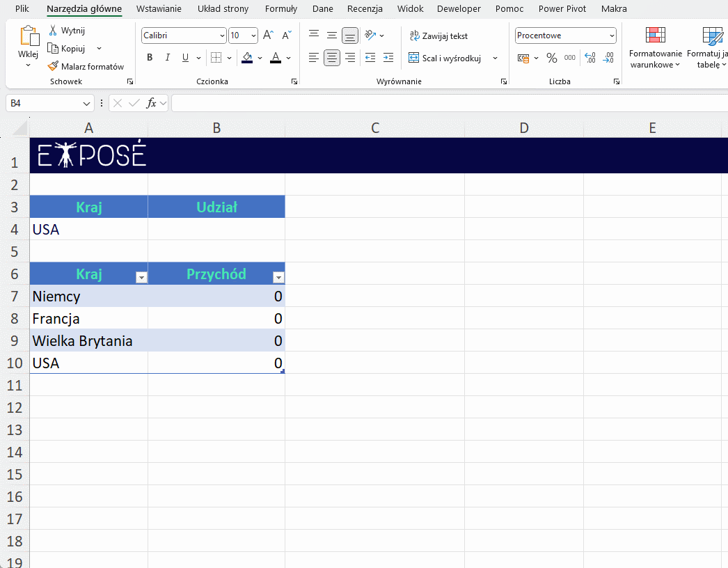Screen dimensions: 728x568
Task: Open Liczba group dialog launcher
Action: coord(617,81)
